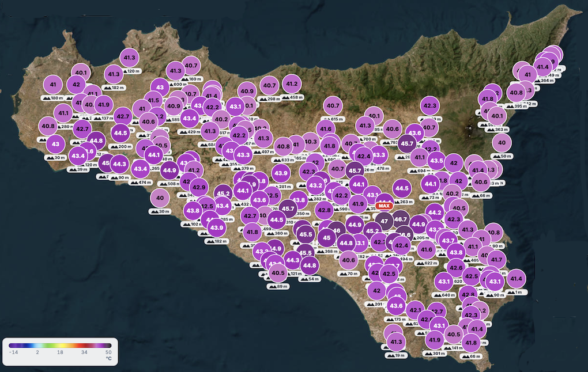Click the 41.3 marker above 497 m label
This screenshot has height=372, width=588.
click(x=263, y=138)
